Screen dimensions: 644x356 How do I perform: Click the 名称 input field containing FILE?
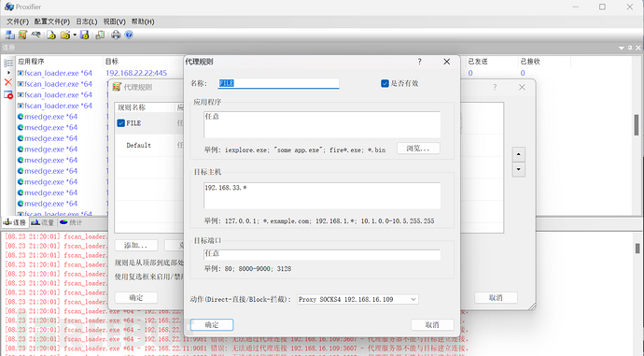click(278, 83)
